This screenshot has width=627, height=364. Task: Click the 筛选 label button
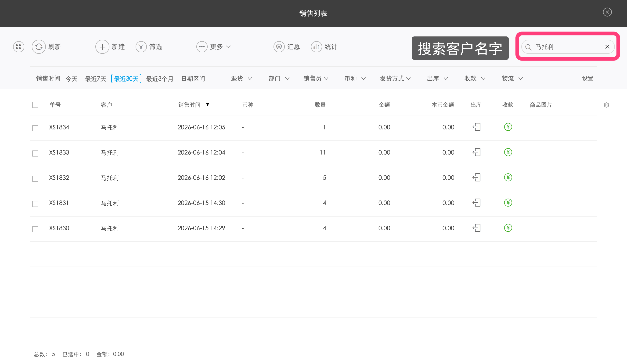155,47
